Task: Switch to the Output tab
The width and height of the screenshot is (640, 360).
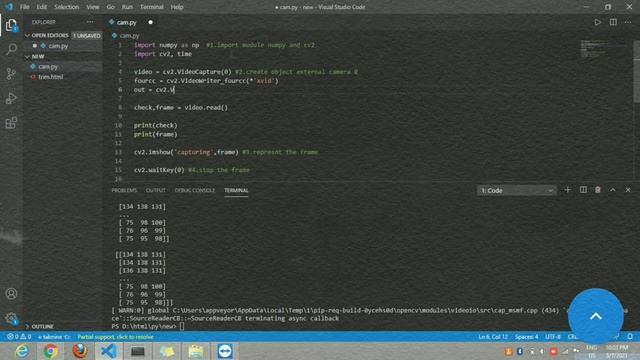Action: [x=156, y=190]
